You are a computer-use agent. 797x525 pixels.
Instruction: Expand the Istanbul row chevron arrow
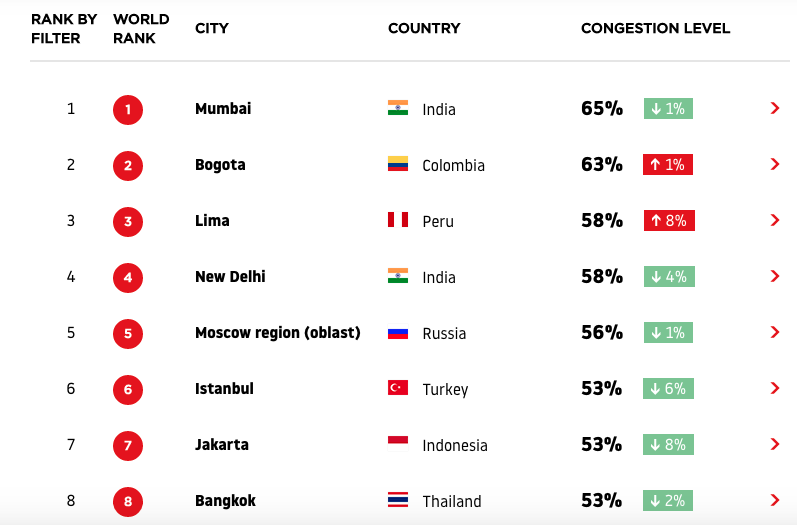(775, 388)
